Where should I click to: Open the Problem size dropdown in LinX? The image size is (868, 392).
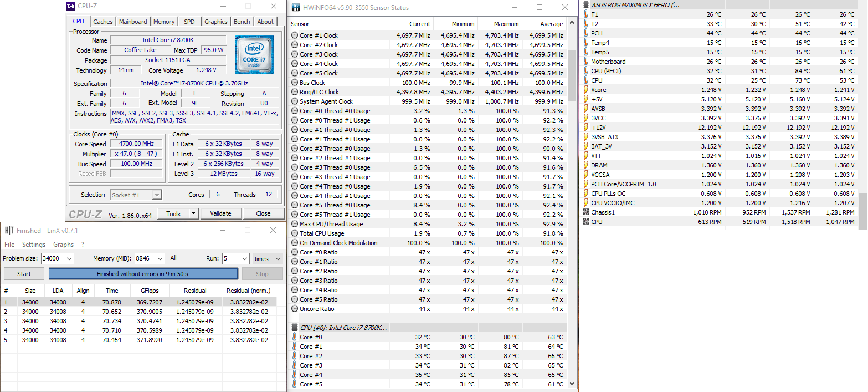pos(69,259)
